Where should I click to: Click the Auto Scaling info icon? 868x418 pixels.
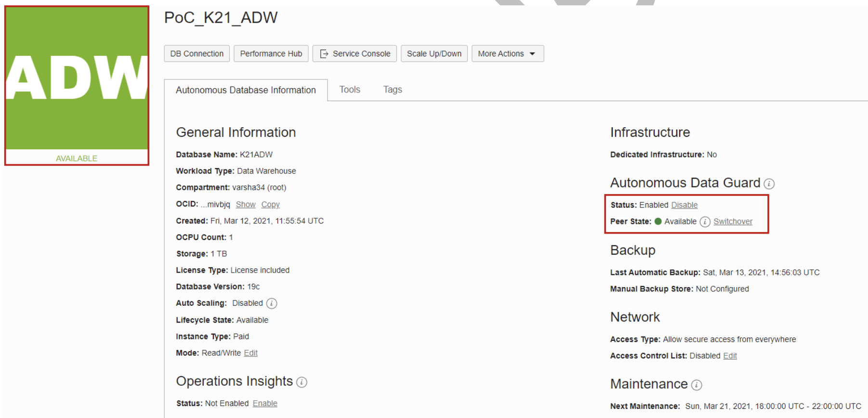tap(272, 303)
